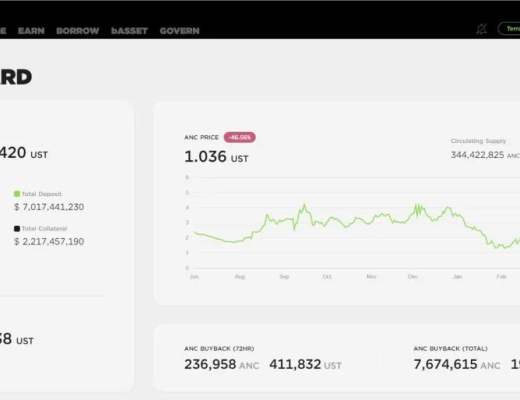Click the black Total Collateral legend swatch

17,228
